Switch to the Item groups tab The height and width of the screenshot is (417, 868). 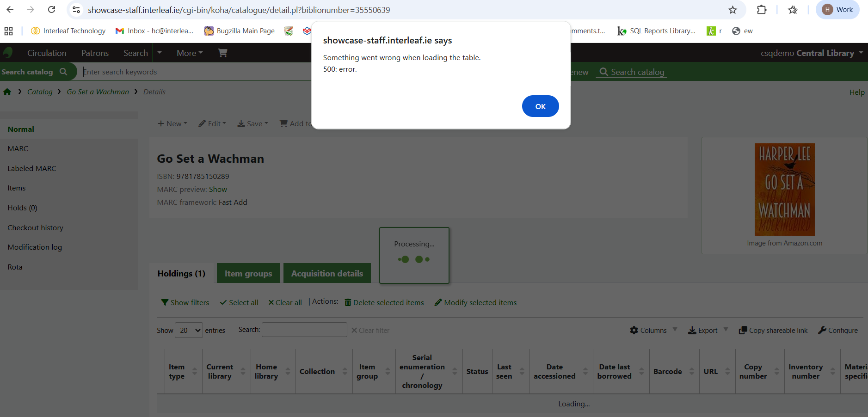point(248,273)
